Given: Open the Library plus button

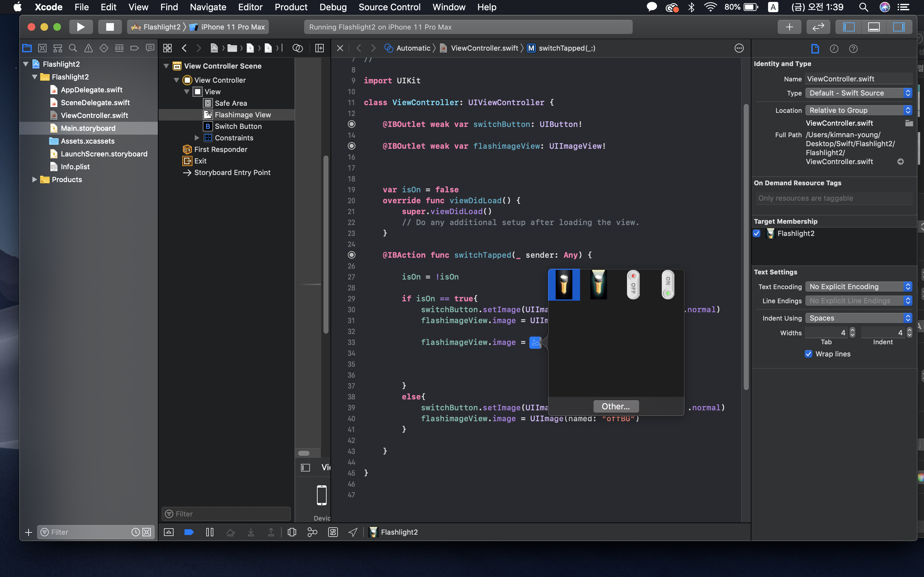Looking at the screenshot, I should [789, 27].
